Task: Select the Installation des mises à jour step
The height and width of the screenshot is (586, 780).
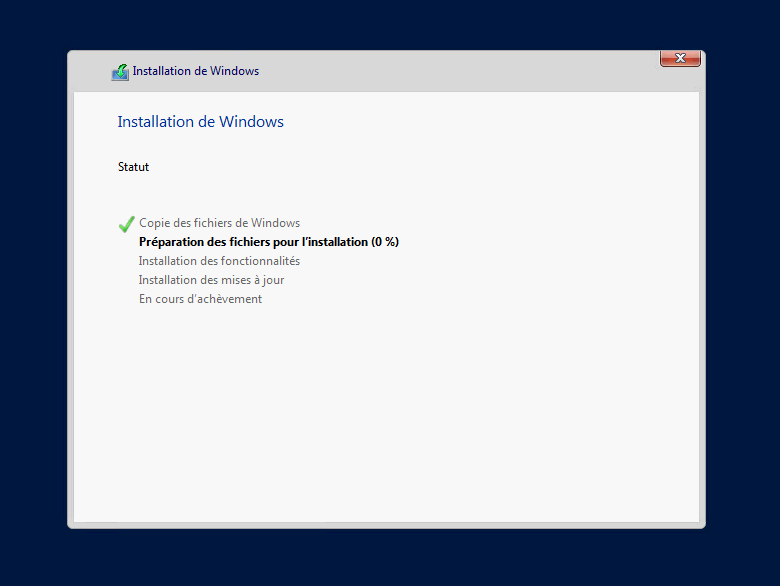Action: point(211,280)
